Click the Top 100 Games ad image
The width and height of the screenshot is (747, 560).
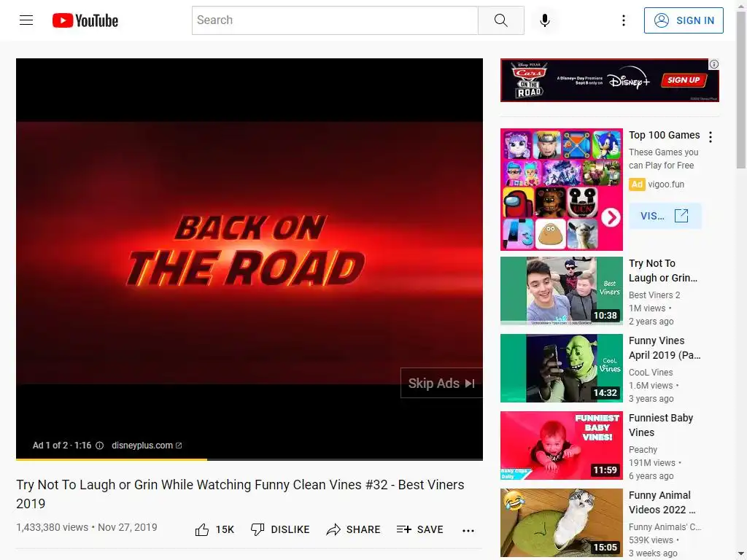562,190
